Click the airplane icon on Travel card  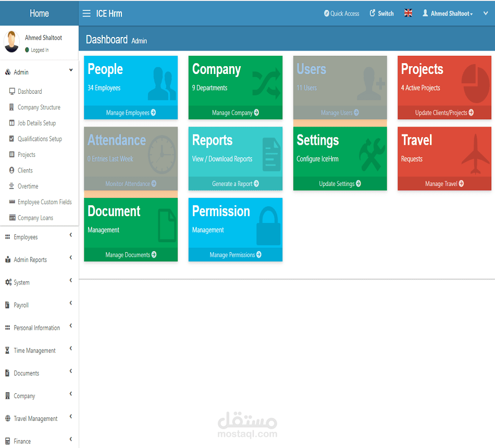click(x=475, y=154)
